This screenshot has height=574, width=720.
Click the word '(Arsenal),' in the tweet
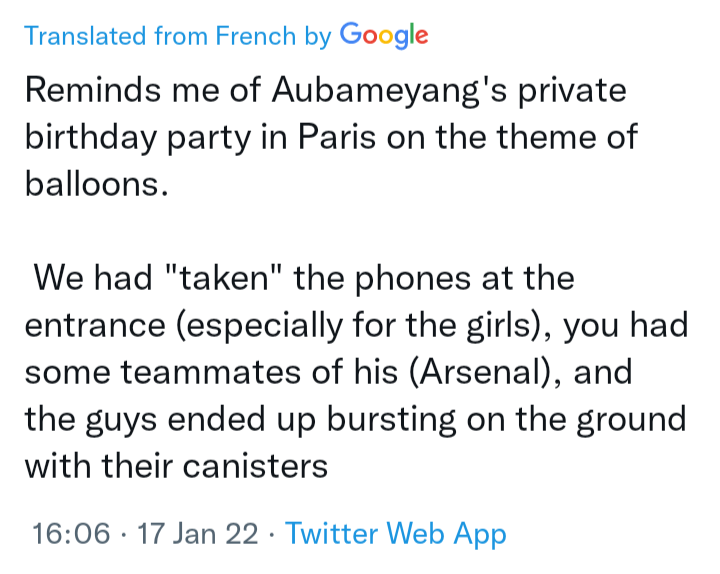pyautogui.click(x=485, y=372)
